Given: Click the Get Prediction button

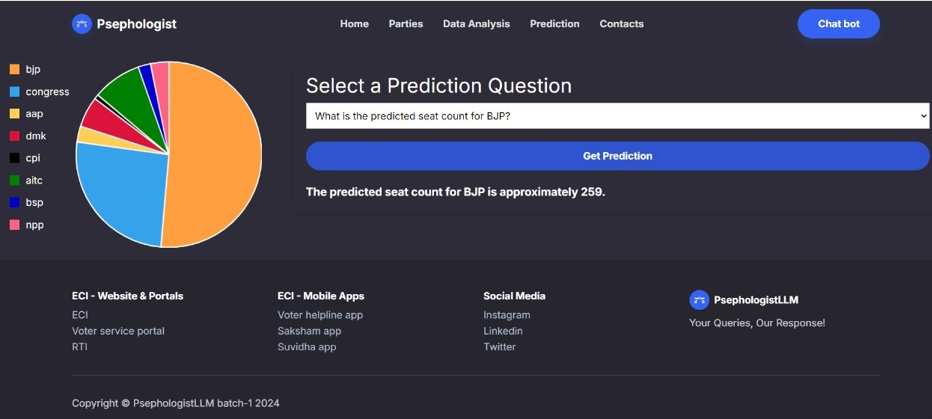Looking at the screenshot, I should [617, 156].
